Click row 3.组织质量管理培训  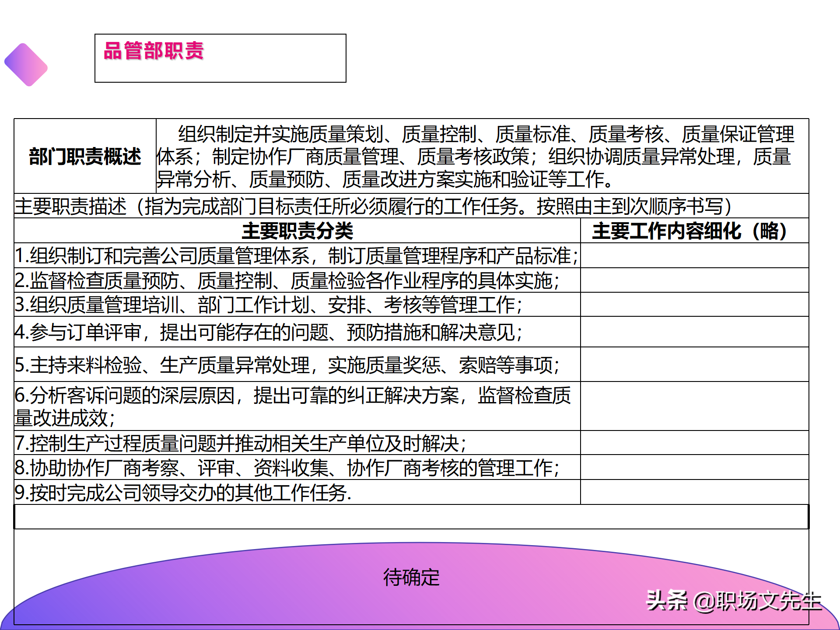coord(297,304)
